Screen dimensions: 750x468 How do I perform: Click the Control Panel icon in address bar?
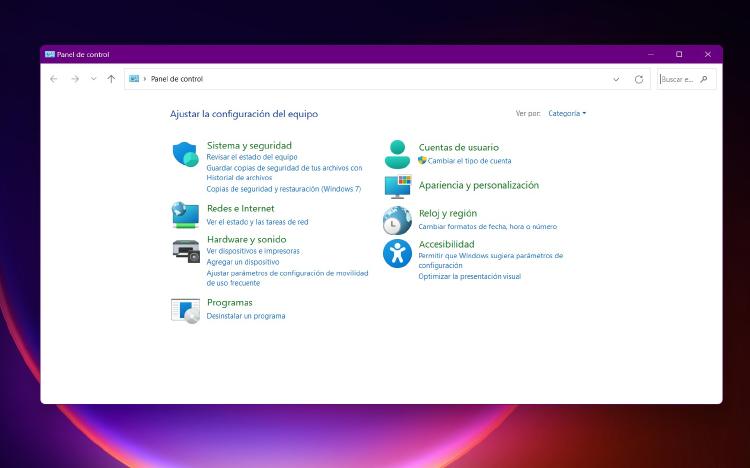pos(134,79)
